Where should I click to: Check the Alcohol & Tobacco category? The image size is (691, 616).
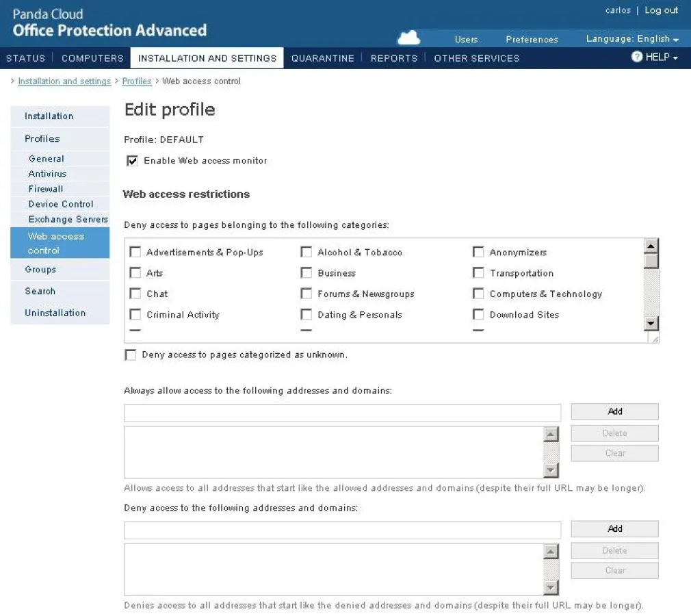tap(307, 253)
